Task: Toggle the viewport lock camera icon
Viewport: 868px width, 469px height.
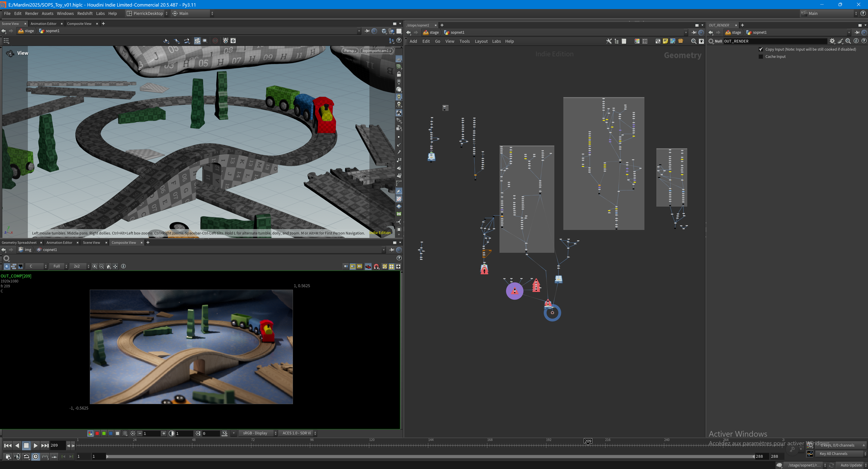Action: [399, 74]
